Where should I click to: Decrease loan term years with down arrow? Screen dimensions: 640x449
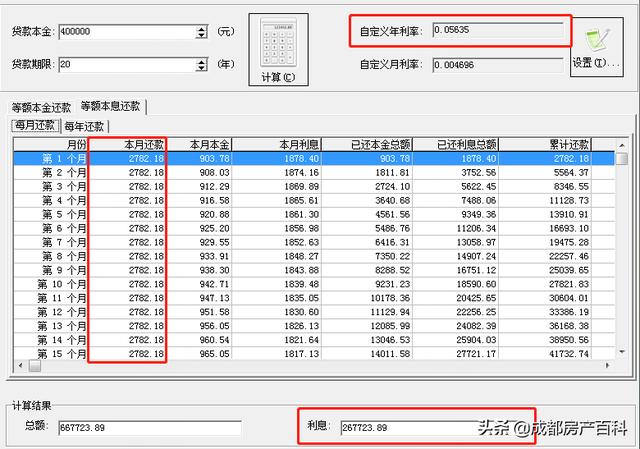pyautogui.click(x=201, y=68)
